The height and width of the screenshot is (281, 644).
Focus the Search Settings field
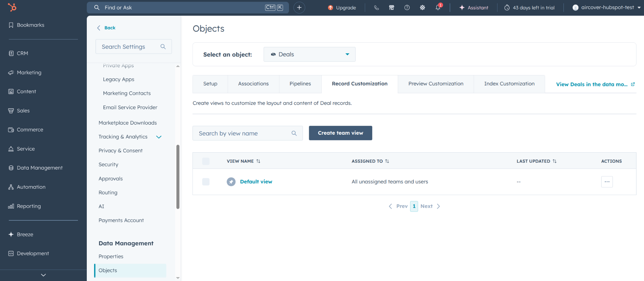pos(134,46)
